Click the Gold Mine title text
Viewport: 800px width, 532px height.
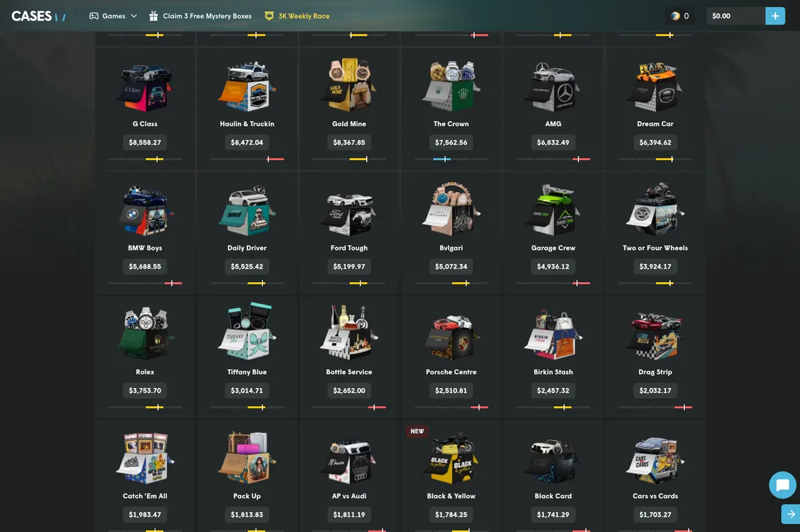[x=349, y=124]
